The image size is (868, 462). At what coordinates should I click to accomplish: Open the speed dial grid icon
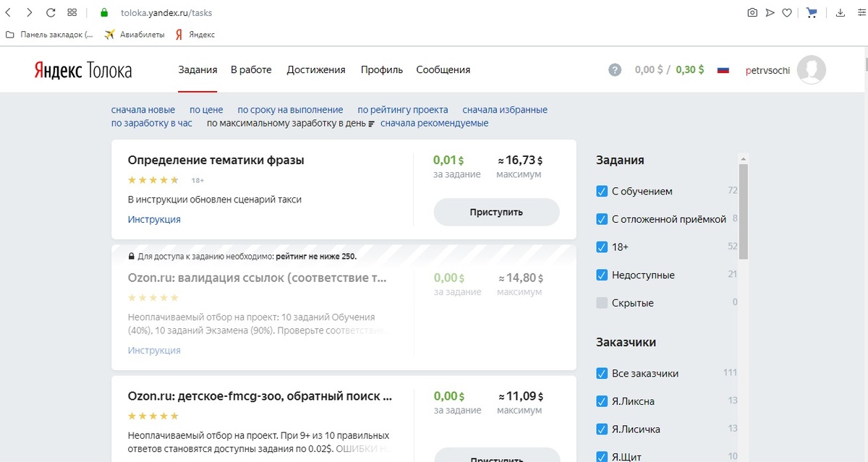72,12
